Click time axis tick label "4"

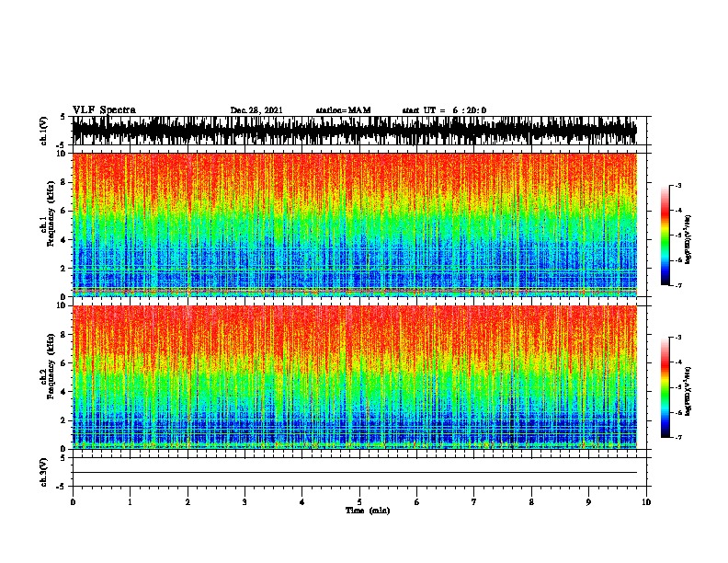tap(302, 501)
